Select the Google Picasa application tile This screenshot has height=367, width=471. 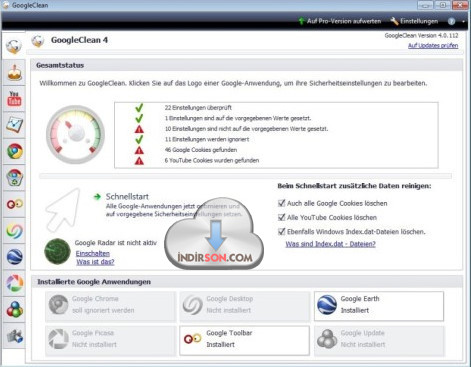pyautogui.click(x=111, y=341)
